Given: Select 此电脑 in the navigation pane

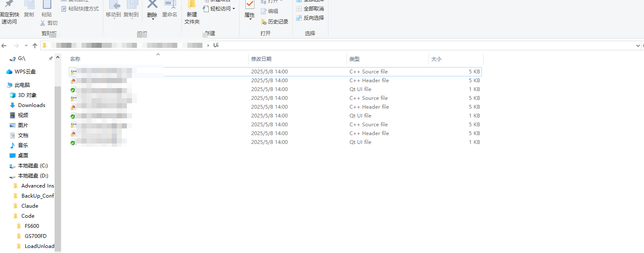Looking at the screenshot, I should coord(19,85).
